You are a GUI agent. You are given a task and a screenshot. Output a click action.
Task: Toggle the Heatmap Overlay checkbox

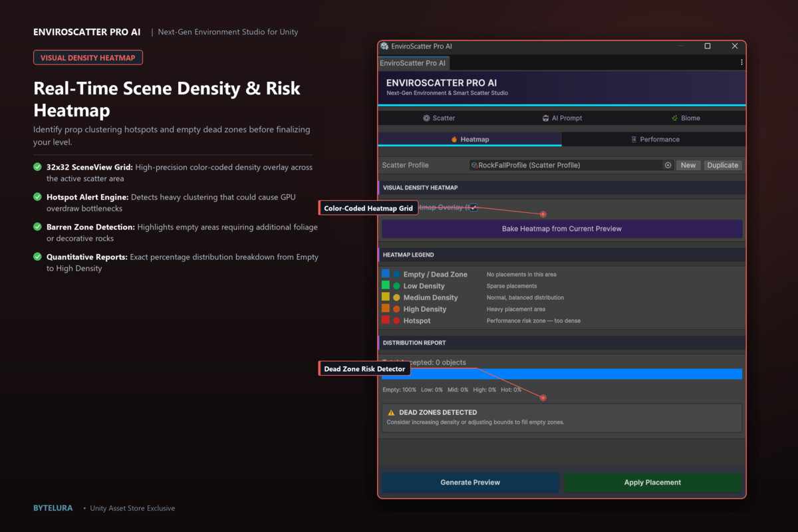[x=473, y=207]
